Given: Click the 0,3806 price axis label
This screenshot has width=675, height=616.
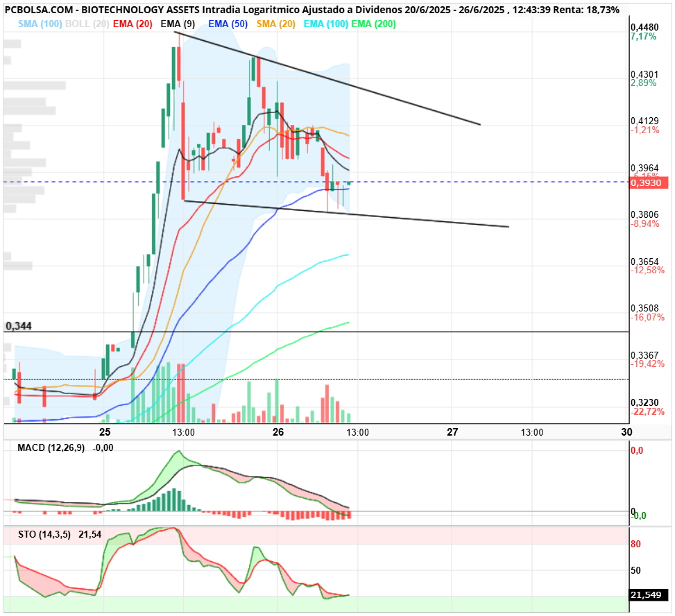Looking at the screenshot, I should (x=644, y=214).
